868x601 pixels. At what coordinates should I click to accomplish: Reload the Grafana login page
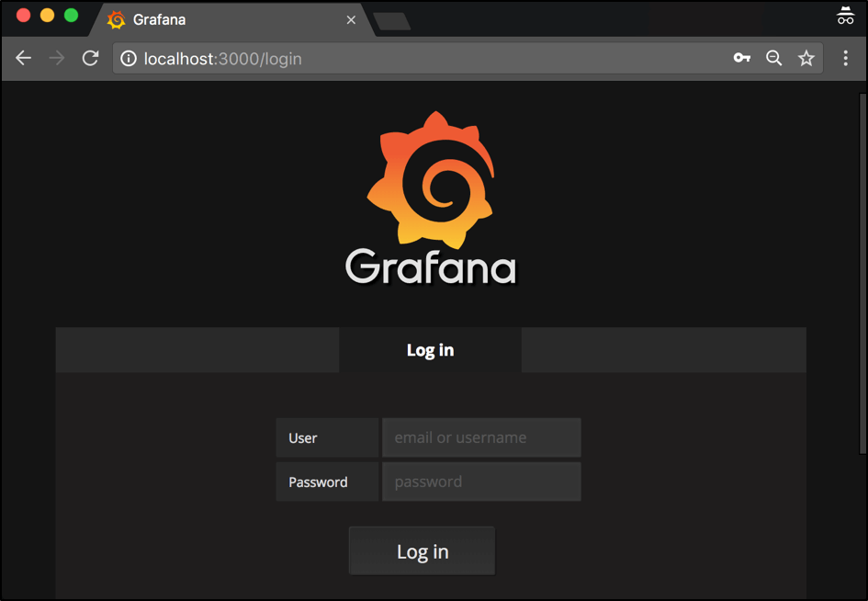tap(90, 58)
